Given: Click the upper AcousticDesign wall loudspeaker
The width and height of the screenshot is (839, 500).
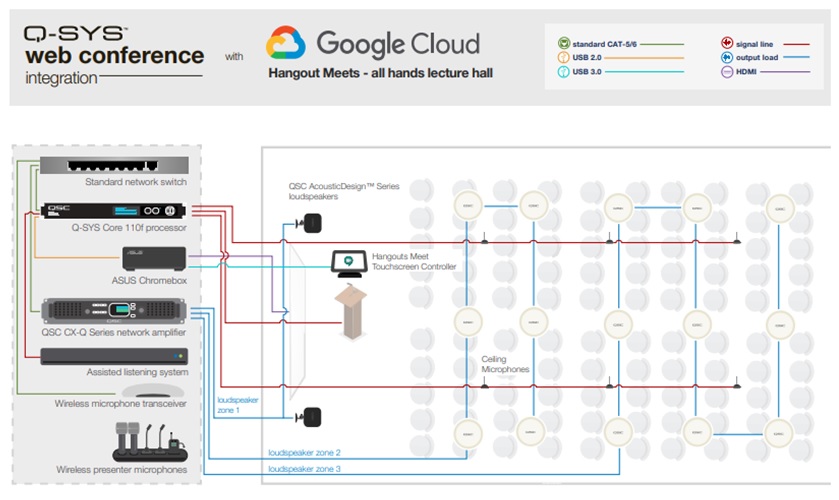Looking at the screenshot, I should click(309, 223).
